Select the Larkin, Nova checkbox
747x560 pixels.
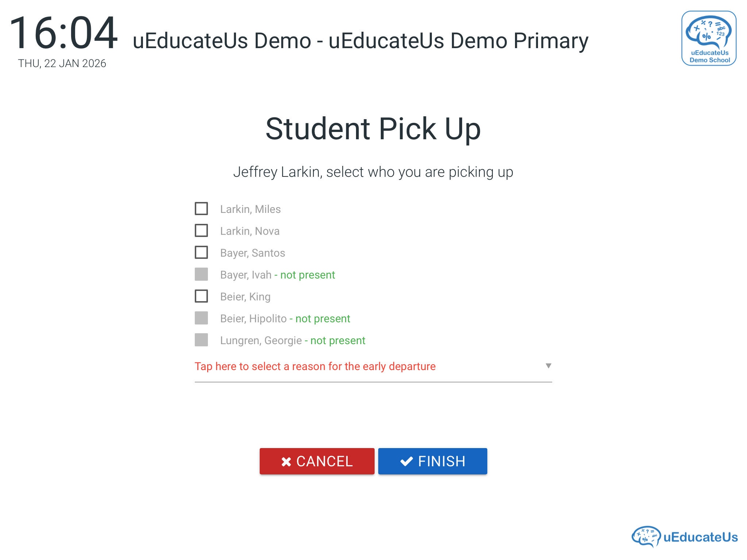pyautogui.click(x=201, y=231)
